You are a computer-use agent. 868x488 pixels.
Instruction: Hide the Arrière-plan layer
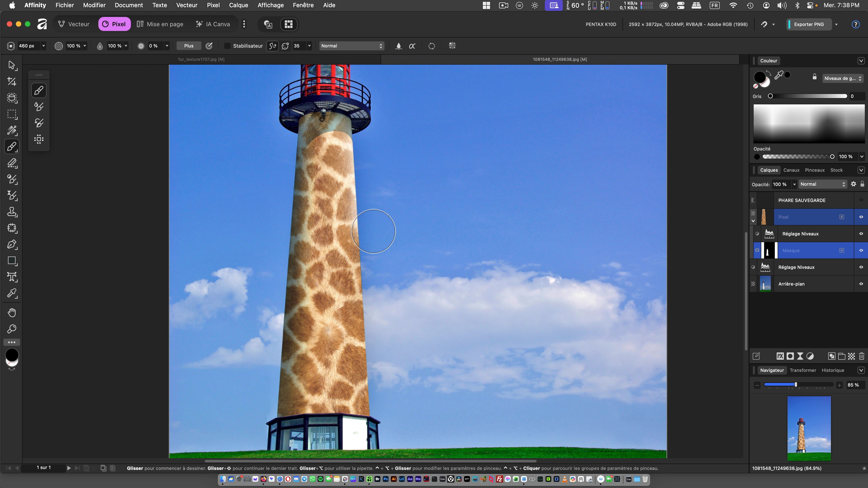(x=861, y=284)
